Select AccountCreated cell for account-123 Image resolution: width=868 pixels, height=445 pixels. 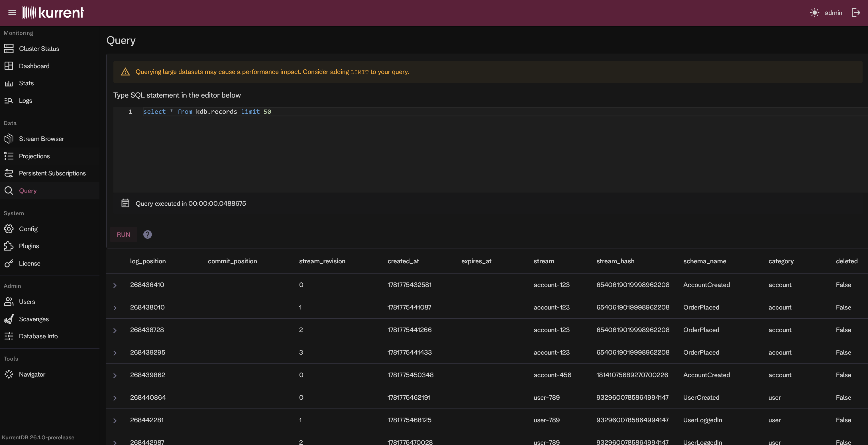(706, 285)
